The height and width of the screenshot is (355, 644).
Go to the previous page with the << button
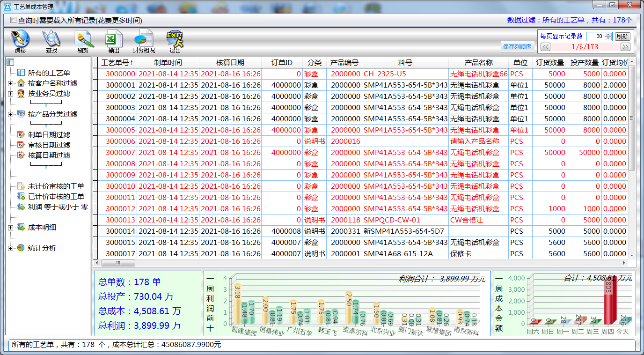click(x=545, y=47)
